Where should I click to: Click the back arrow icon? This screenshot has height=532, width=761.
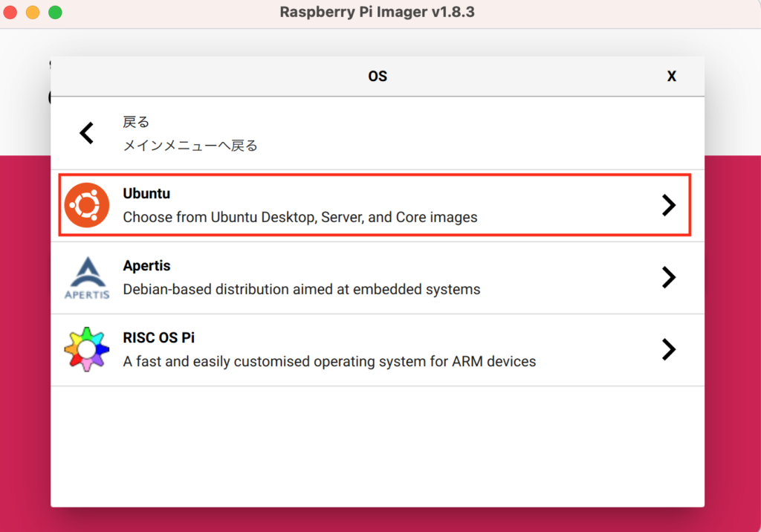click(87, 133)
